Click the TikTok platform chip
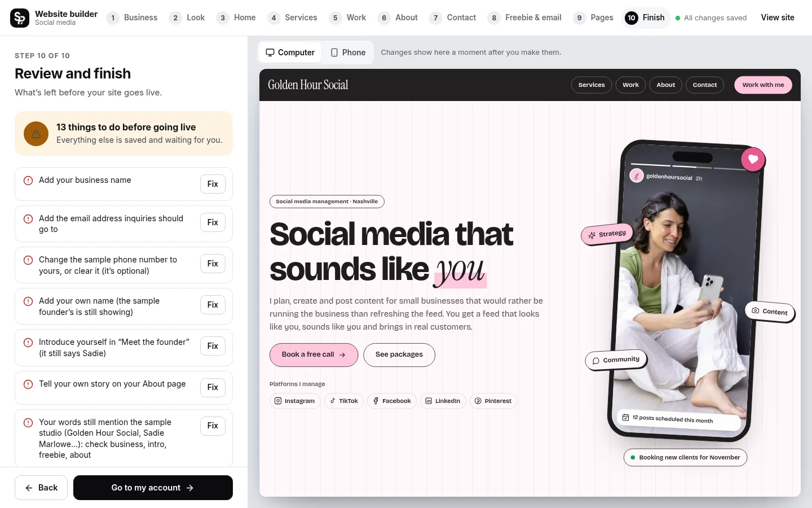 click(x=344, y=401)
